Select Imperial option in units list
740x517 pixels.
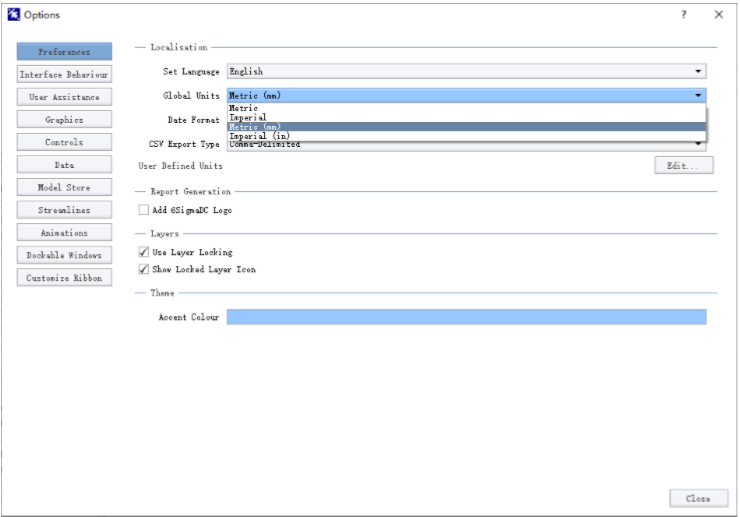coord(248,117)
